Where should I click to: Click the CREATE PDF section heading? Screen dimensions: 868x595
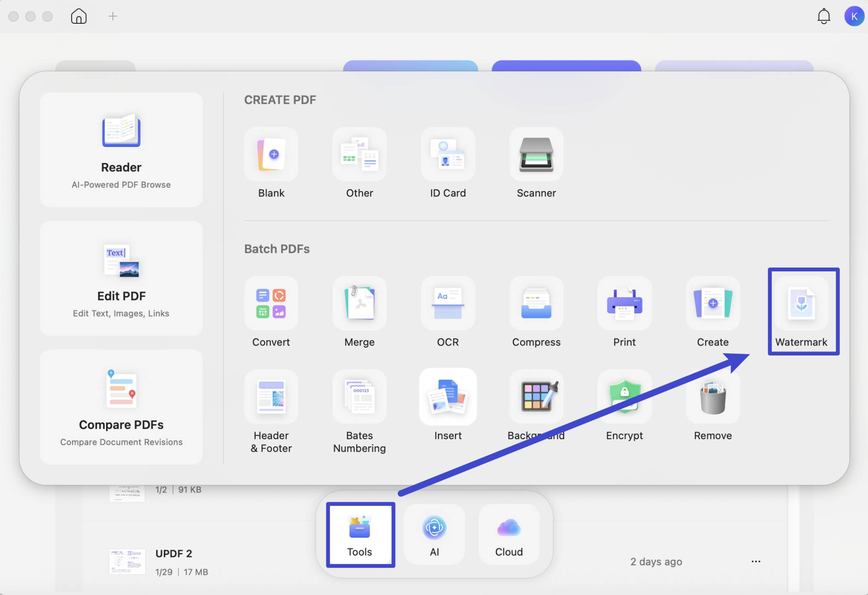[280, 100]
